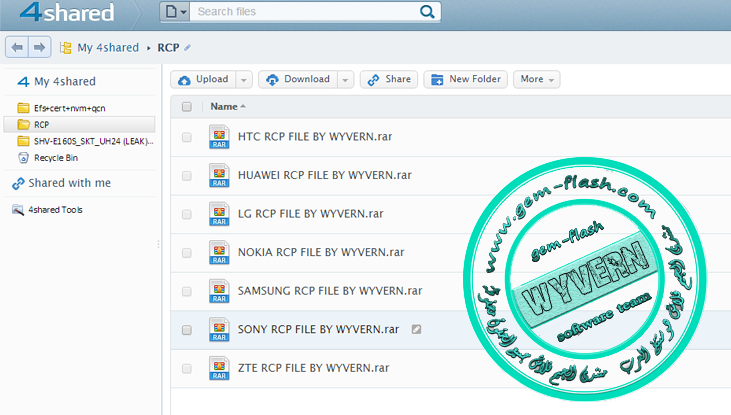Check the SAMSUNG RCP FILE checkbox

187,291
